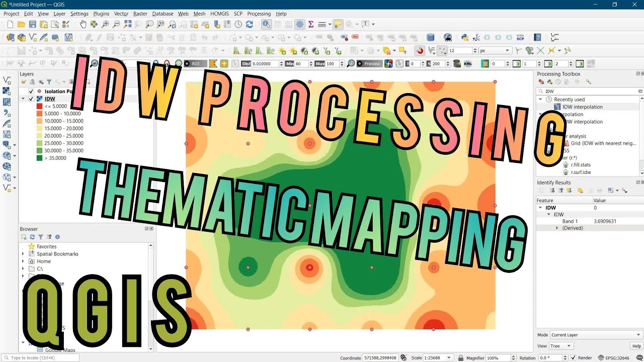This screenshot has width=644, height=362.
Task: Filter legend with funnel icon in Layers panel
Action: (49, 82)
